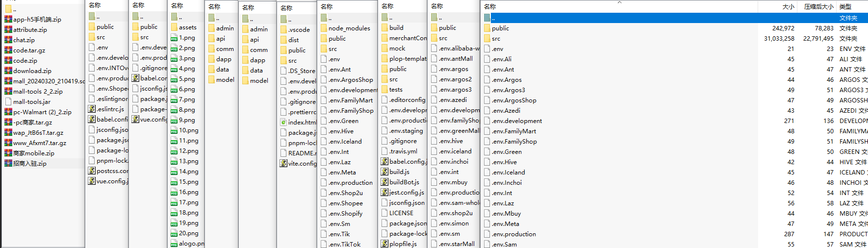This screenshot has width=868, height=248.
Task: Click the PNG icon of 20.png
Action: pos(174,233)
